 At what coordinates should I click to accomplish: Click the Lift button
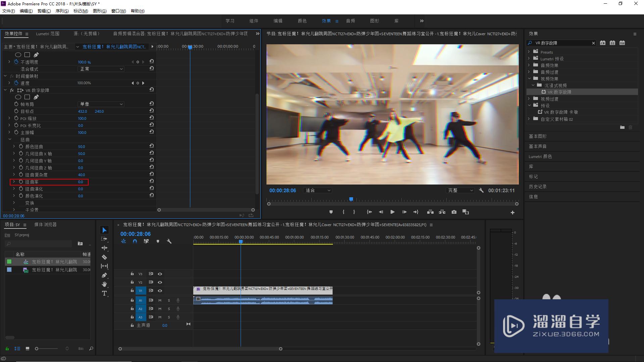point(430,212)
